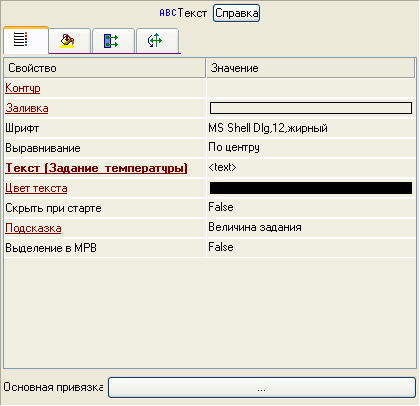420x406 pixels.
Task: Open the MS Shell Dlg font value
Action: click(x=311, y=128)
